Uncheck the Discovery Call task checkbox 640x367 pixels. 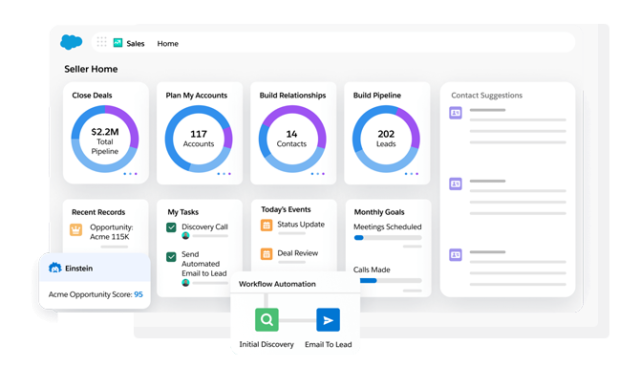pos(171,227)
